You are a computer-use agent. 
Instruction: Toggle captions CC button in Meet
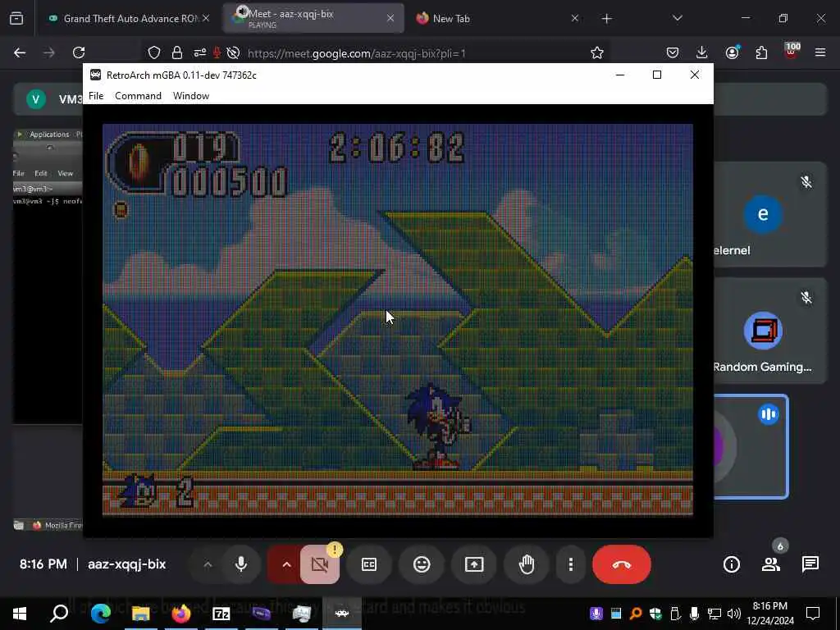coord(369,564)
